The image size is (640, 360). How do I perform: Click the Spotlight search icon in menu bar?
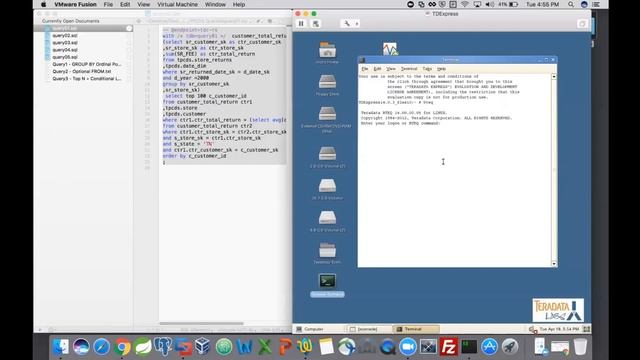point(571,4)
